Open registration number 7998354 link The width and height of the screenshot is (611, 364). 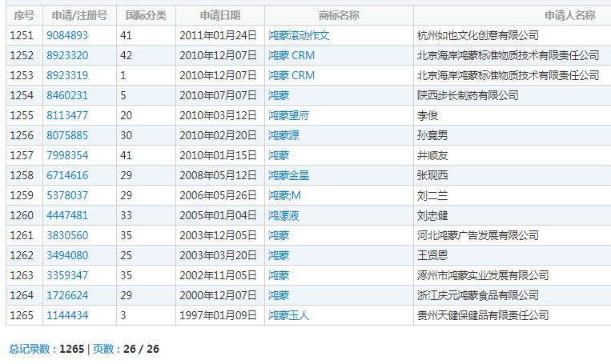click(x=67, y=155)
